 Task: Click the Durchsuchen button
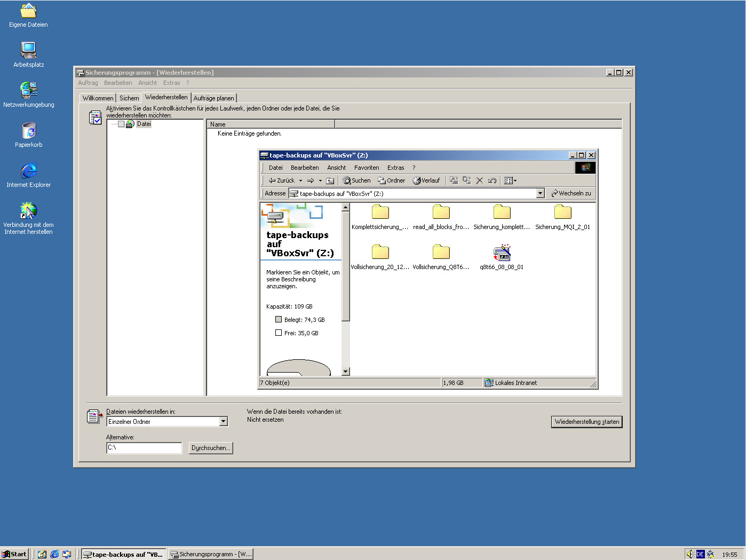tap(211, 448)
